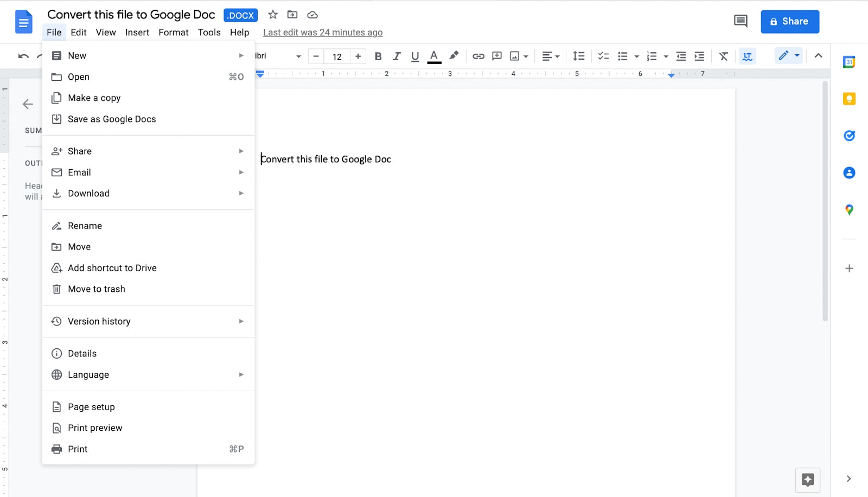868x497 pixels.
Task: Insert a checklist
Action: 603,56
